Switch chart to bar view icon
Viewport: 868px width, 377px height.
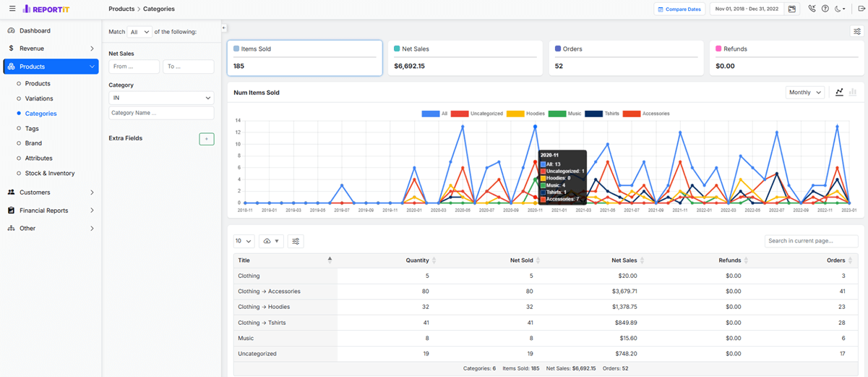(853, 93)
